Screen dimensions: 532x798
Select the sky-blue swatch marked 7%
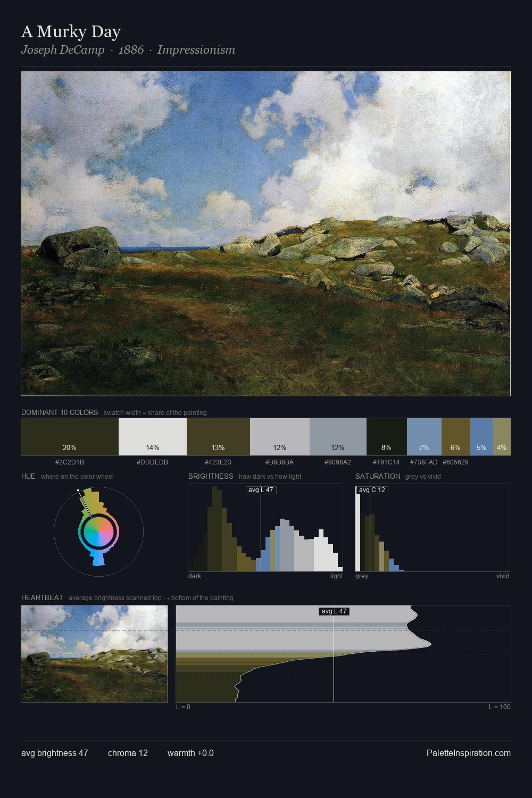(x=424, y=437)
